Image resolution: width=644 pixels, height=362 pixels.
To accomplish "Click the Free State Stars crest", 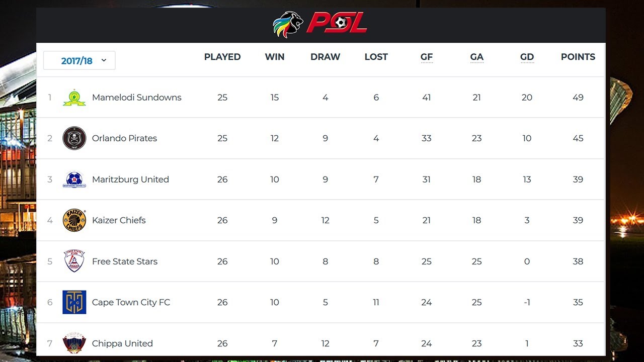I will 74,261.
